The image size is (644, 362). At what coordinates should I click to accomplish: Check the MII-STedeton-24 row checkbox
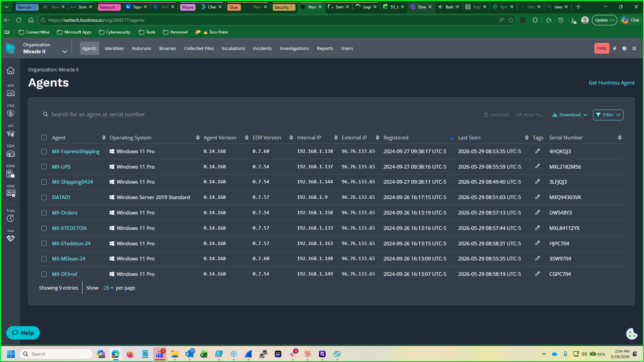(44, 243)
